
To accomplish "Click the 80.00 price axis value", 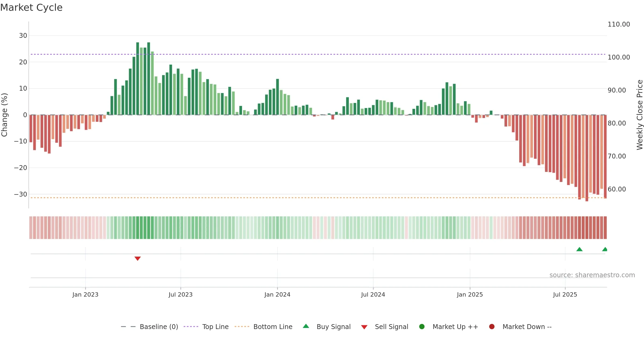I will (617, 123).
